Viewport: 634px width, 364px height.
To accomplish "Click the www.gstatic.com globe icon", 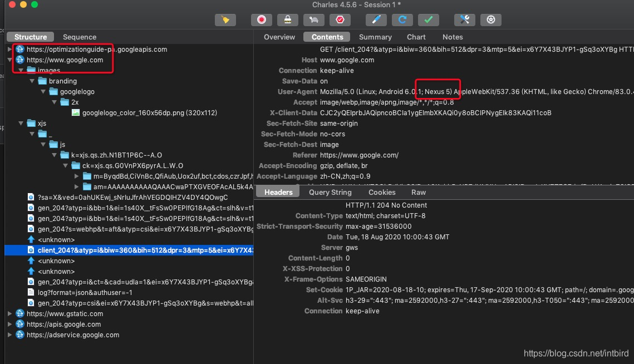I will (x=20, y=313).
